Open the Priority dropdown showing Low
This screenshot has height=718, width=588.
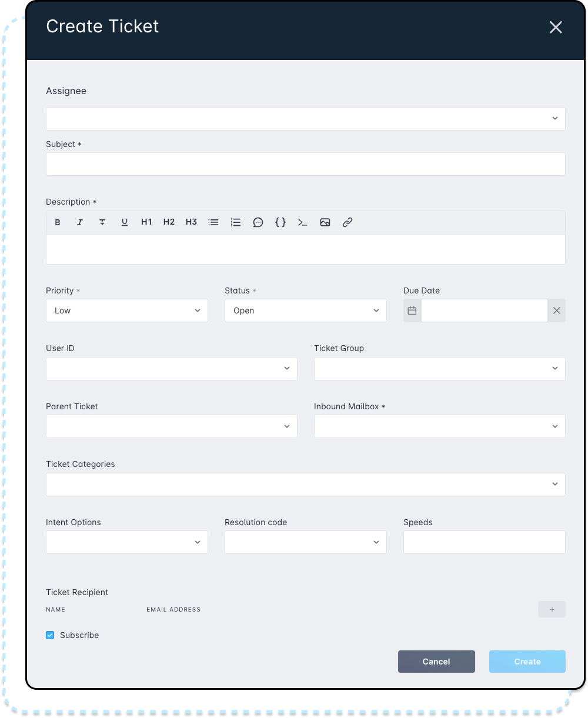tap(127, 310)
